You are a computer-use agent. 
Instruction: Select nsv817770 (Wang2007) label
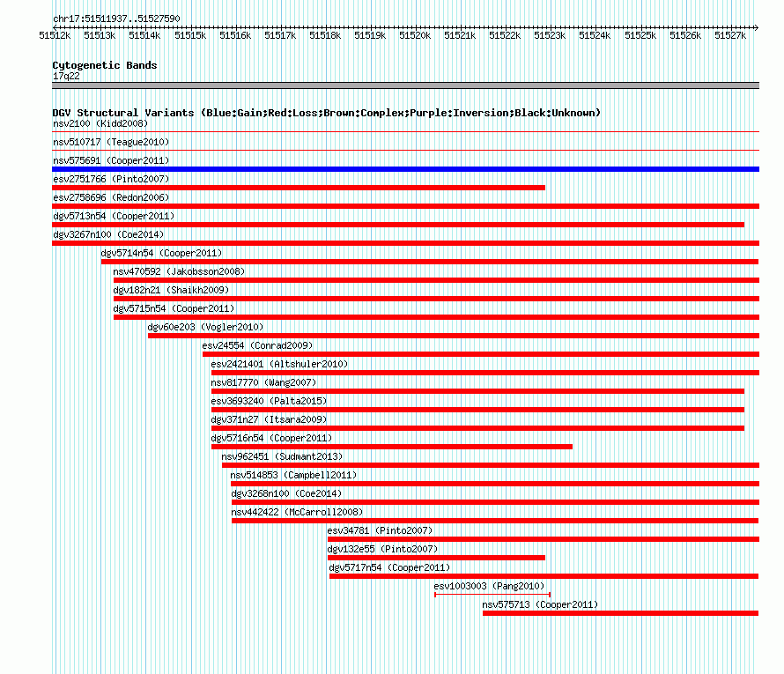[263, 382]
